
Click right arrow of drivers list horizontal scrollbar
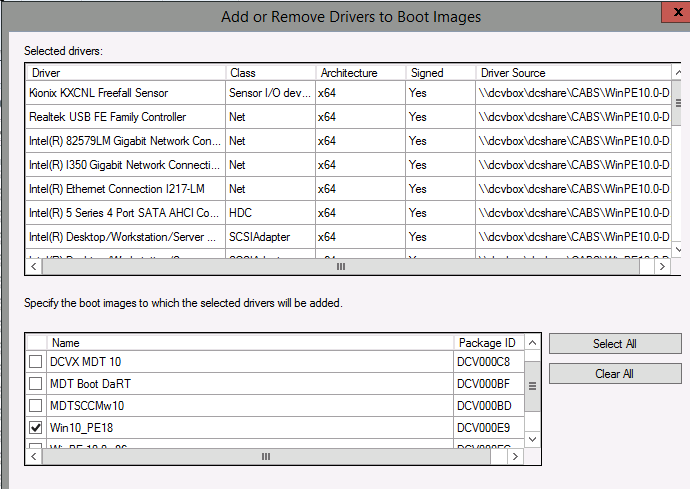click(662, 266)
